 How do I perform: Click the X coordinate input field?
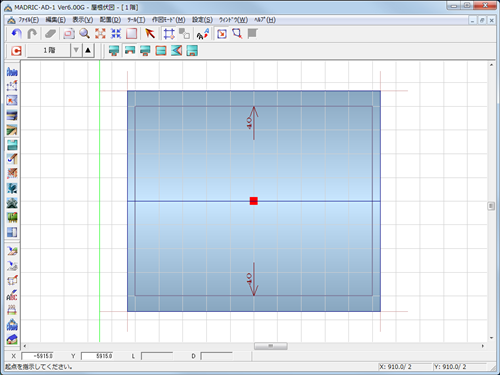(x=37, y=356)
